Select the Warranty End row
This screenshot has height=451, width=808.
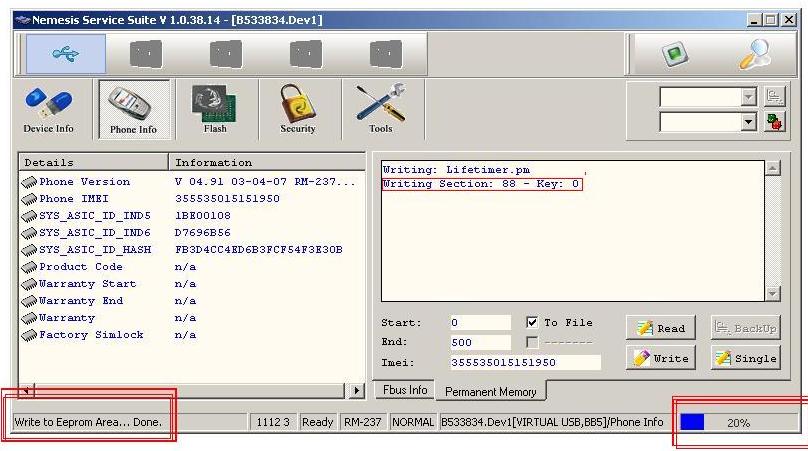tap(191, 301)
